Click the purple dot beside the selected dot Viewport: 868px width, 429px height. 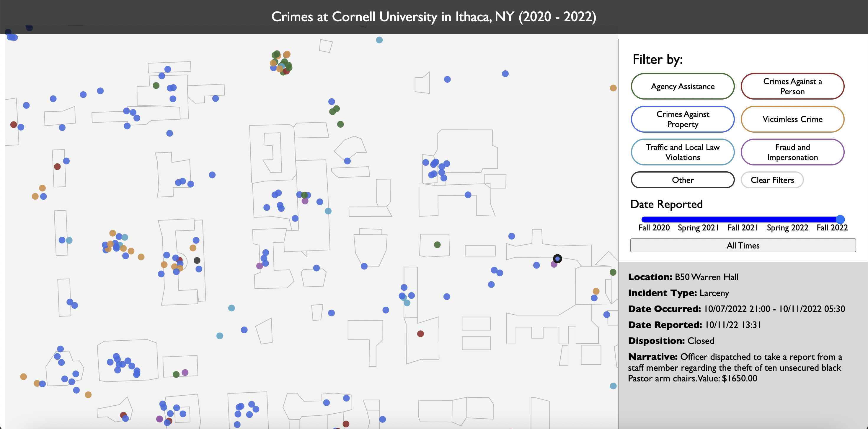coord(554,264)
